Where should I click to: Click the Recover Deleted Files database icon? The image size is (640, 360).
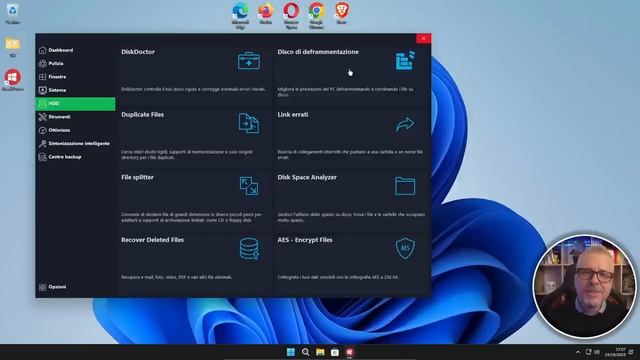coord(249,249)
